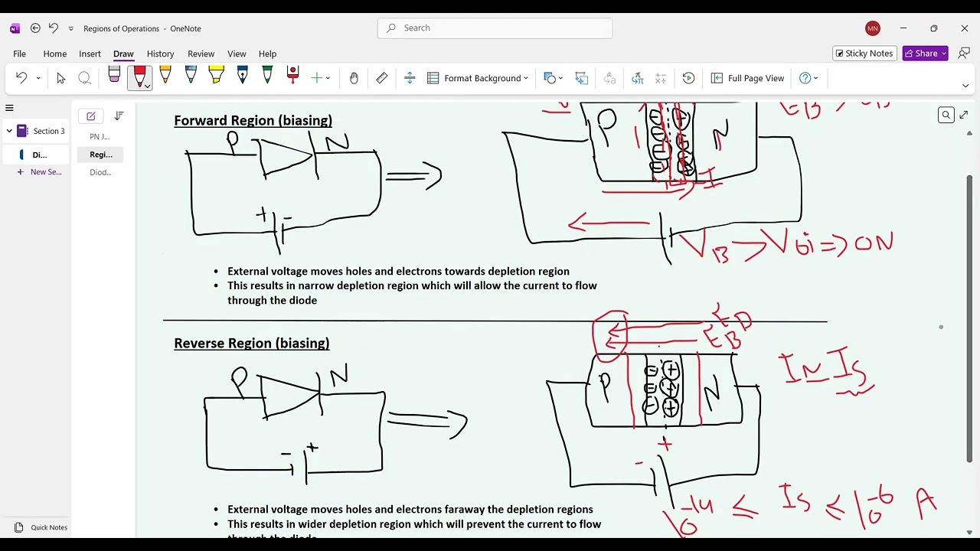Open the 'PN J...' page

[100, 136]
